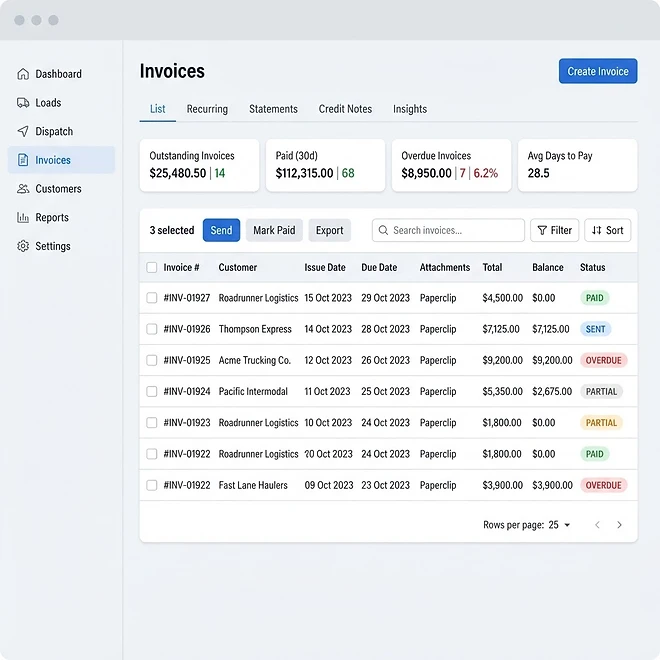Switch to the Recurring tab
The width and height of the screenshot is (660, 660).
pyautogui.click(x=207, y=109)
